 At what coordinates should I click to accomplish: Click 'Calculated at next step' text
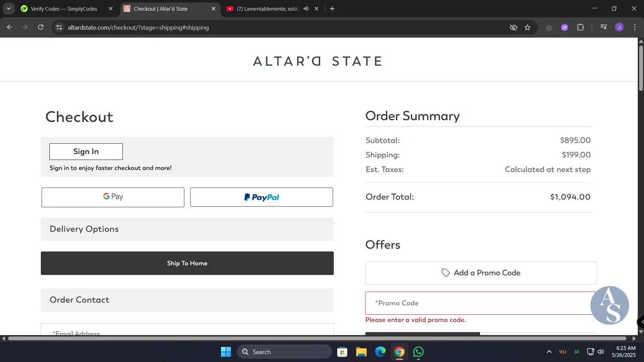coord(548,169)
